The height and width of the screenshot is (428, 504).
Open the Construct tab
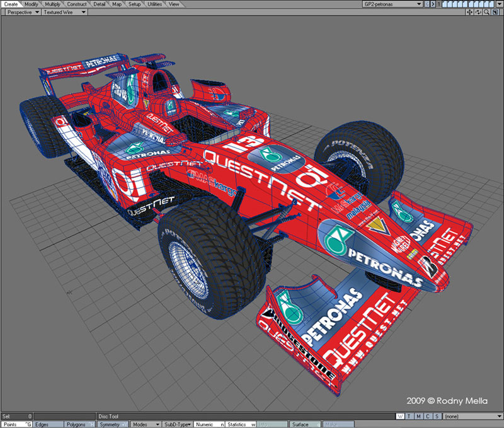77,4
